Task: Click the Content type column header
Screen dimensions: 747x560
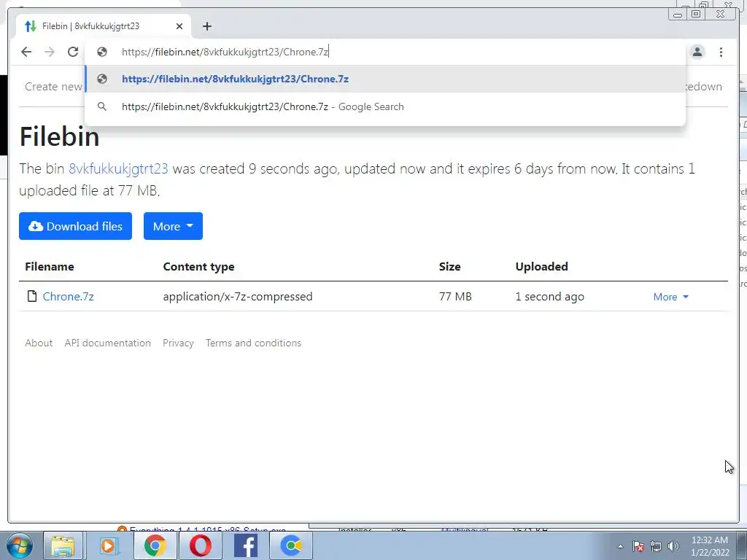Action: coord(198,267)
